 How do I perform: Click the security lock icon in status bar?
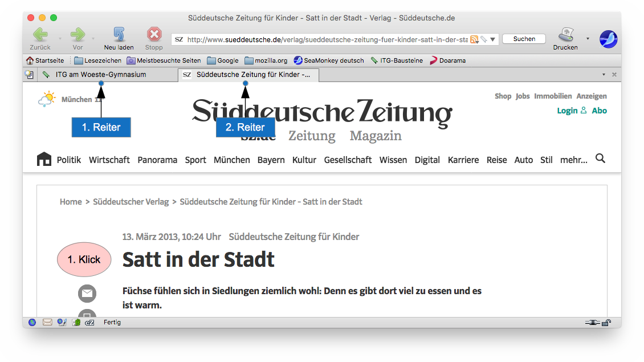(606, 323)
